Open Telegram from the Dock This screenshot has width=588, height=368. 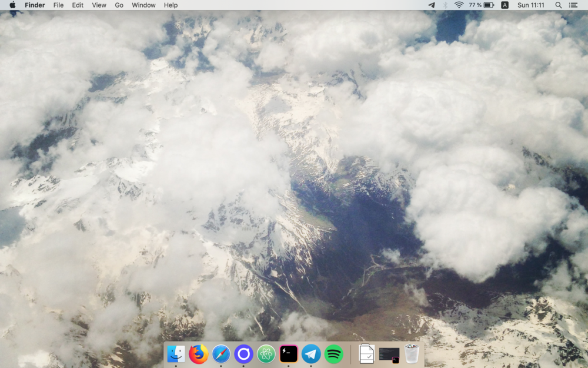311,354
